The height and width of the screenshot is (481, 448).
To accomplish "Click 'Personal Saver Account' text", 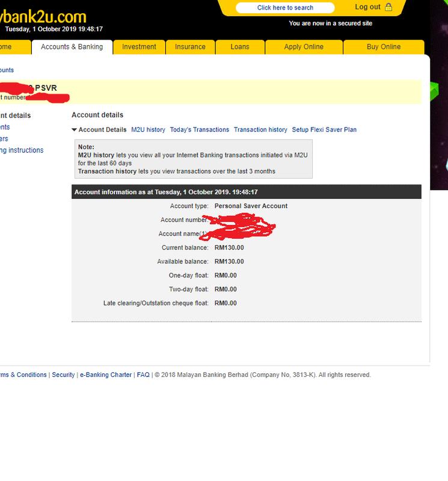I will 251,206.
